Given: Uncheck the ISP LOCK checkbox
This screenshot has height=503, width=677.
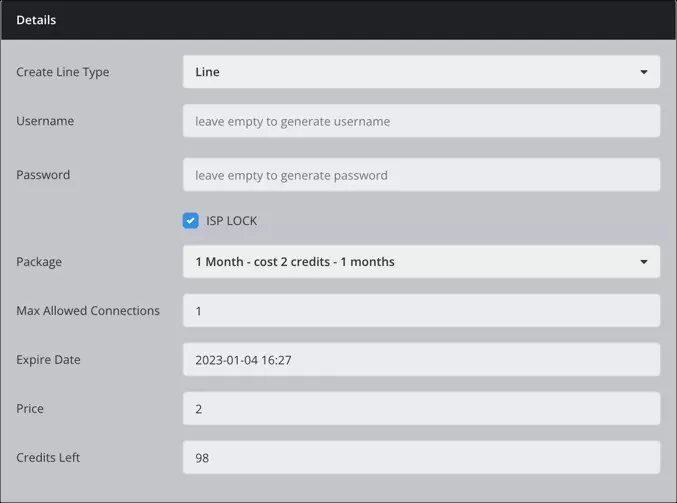Looking at the screenshot, I should [190, 221].
